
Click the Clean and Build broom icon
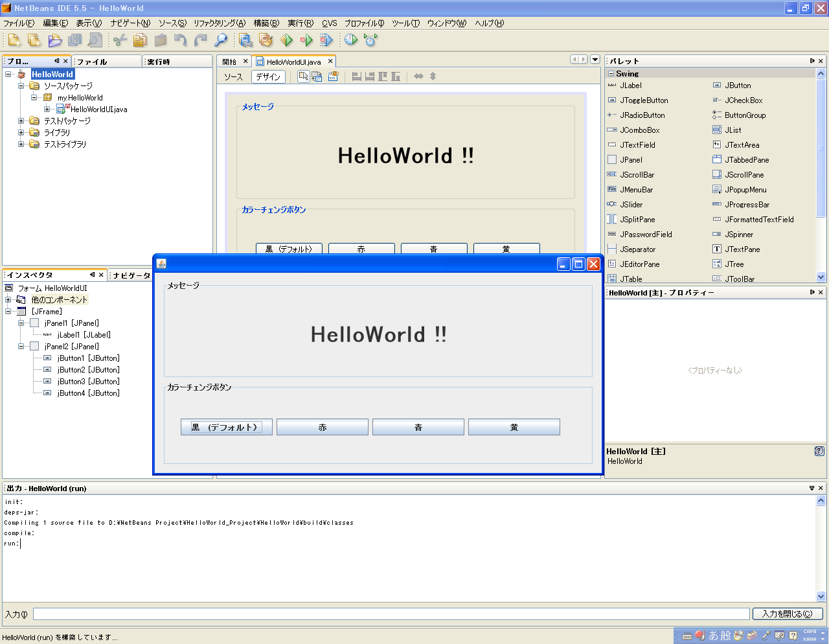tap(266, 40)
